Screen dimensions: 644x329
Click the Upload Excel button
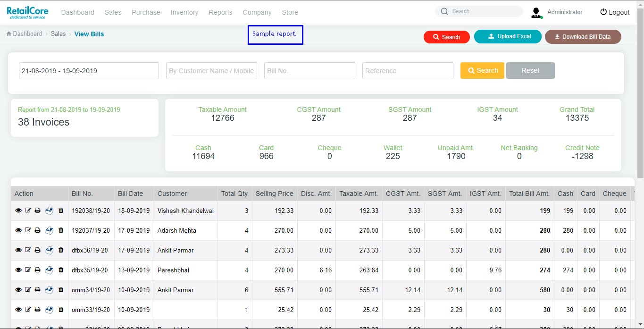pos(508,36)
